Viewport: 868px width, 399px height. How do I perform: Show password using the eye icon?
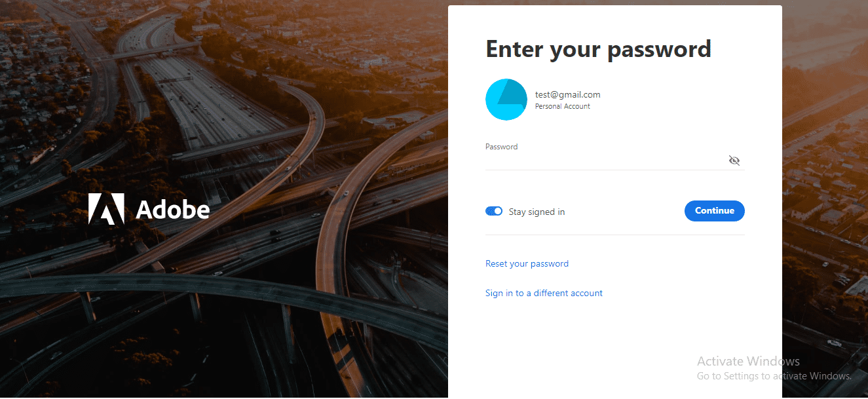coord(734,161)
